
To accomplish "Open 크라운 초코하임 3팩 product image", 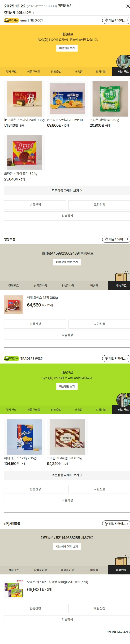I will pyautogui.click(x=67, y=437).
